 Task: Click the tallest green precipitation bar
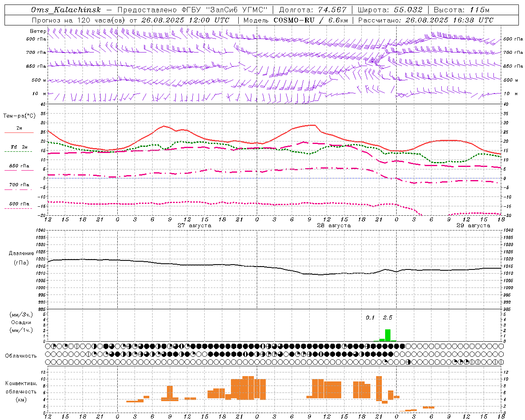click(x=388, y=335)
